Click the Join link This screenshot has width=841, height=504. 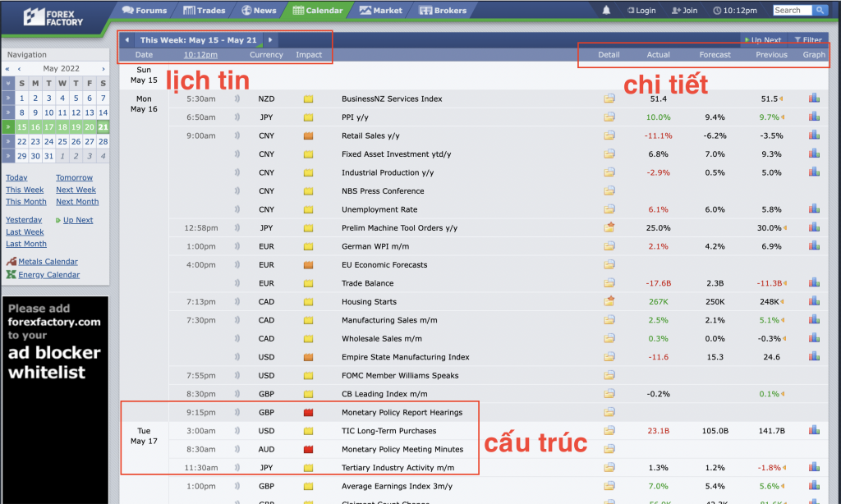coord(684,10)
